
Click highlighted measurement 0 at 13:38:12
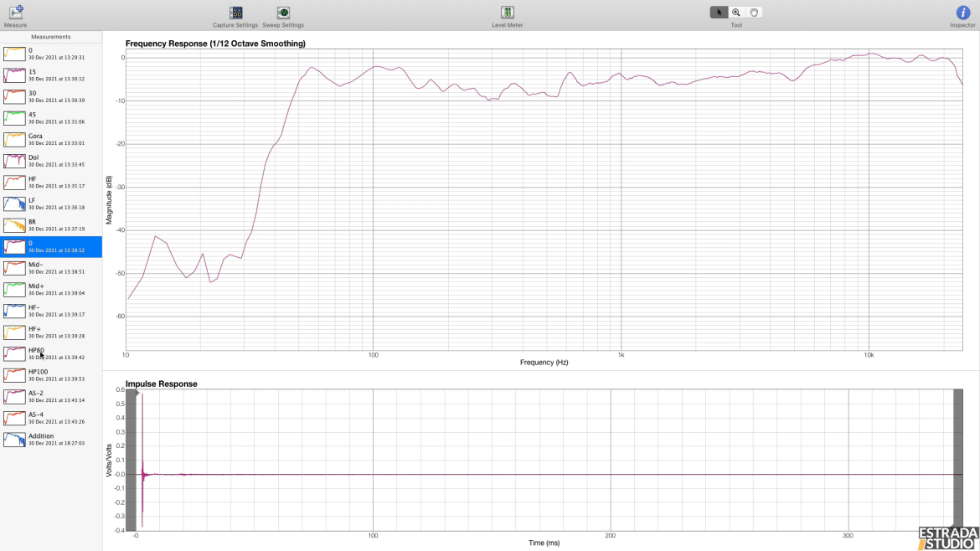(50, 247)
